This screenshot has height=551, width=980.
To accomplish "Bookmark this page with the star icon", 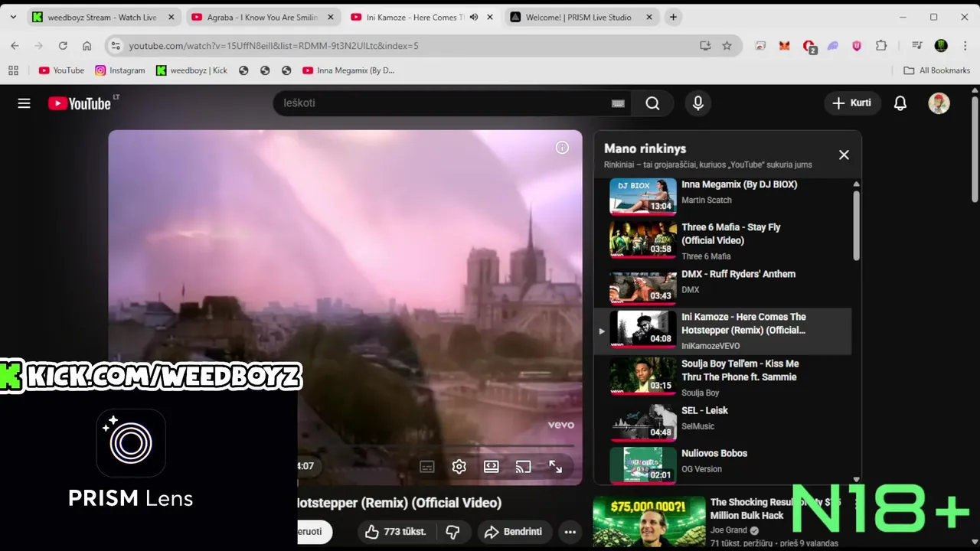I will [727, 46].
